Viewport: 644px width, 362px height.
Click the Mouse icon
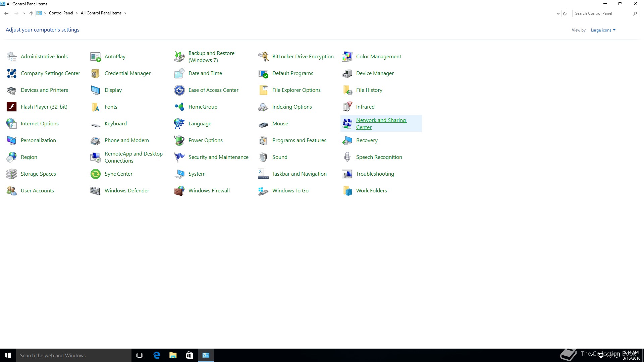pos(263,125)
